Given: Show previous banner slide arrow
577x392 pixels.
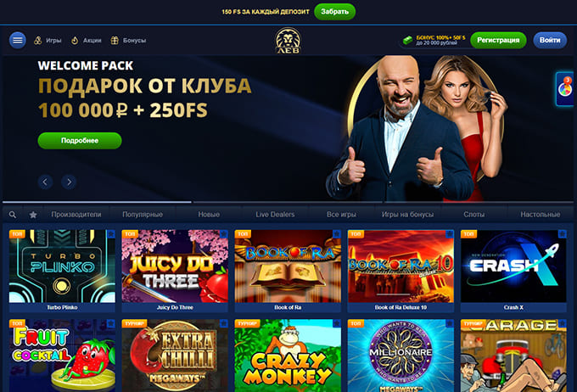Looking at the screenshot, I should (45, 182).
